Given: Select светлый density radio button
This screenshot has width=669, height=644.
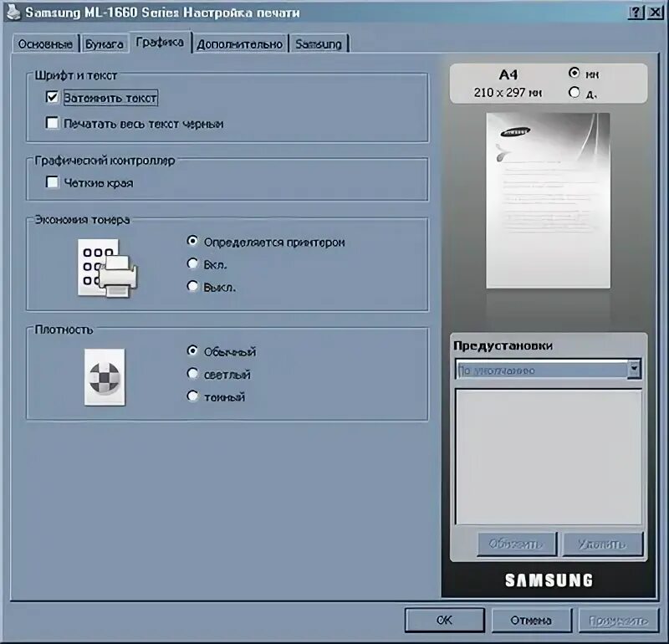Looking at the screenshot, I should [192, 373].
